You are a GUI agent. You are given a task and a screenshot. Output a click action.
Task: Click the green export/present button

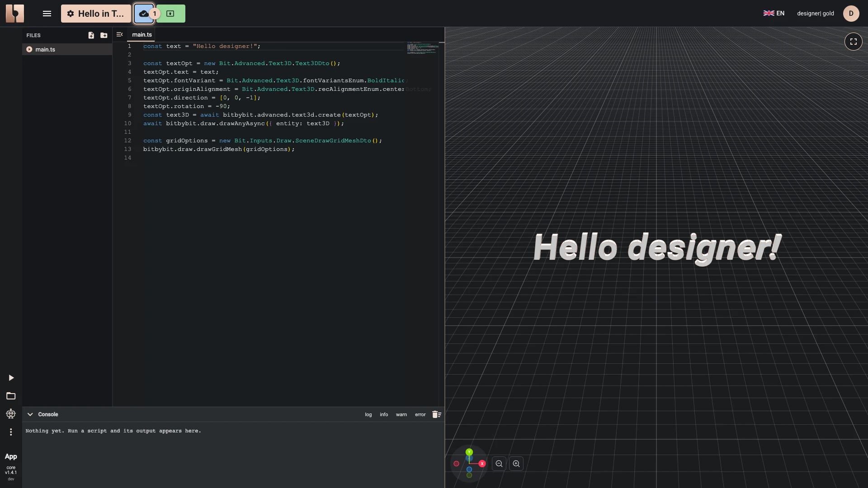(x=170, y=14)
